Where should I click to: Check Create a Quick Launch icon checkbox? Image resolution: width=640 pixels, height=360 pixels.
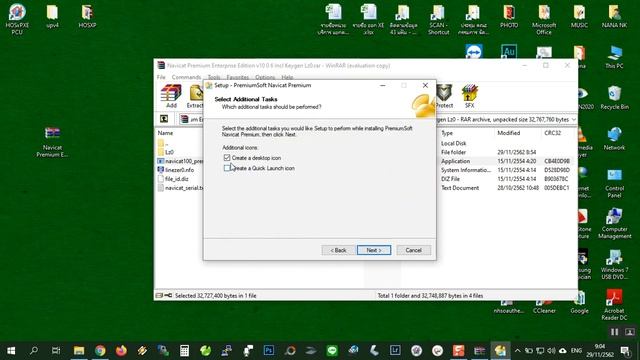click(x=227, y=168)
